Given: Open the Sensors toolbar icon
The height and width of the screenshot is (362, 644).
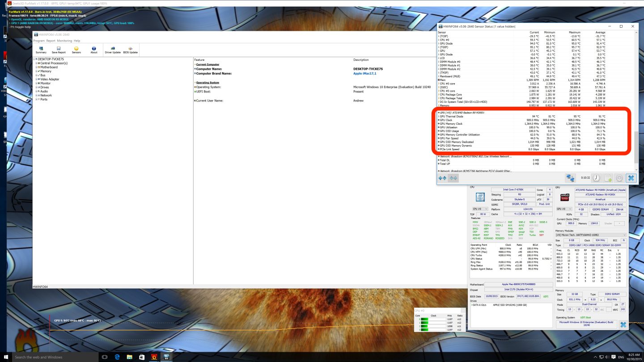Looking at the screenshot, I should click(76, 49).
